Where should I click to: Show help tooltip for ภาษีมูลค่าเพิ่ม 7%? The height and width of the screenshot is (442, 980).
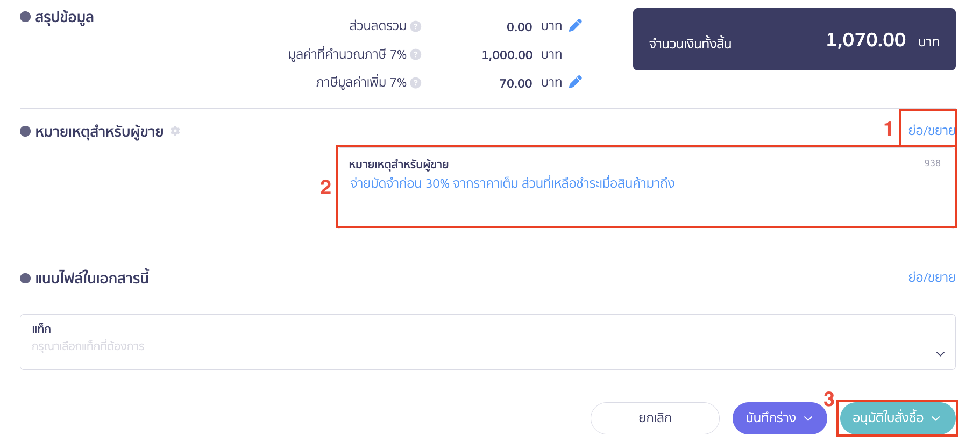(x=415, y=82)
